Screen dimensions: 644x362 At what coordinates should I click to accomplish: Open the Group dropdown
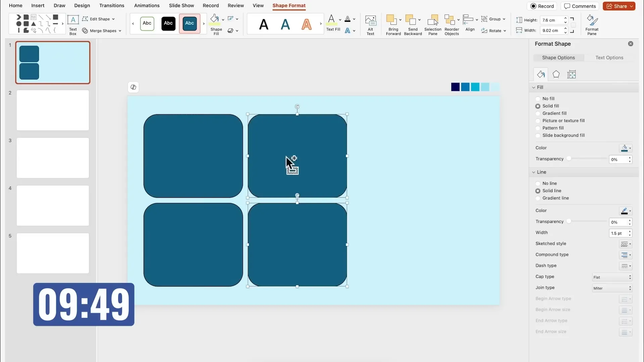coord(493,19)
